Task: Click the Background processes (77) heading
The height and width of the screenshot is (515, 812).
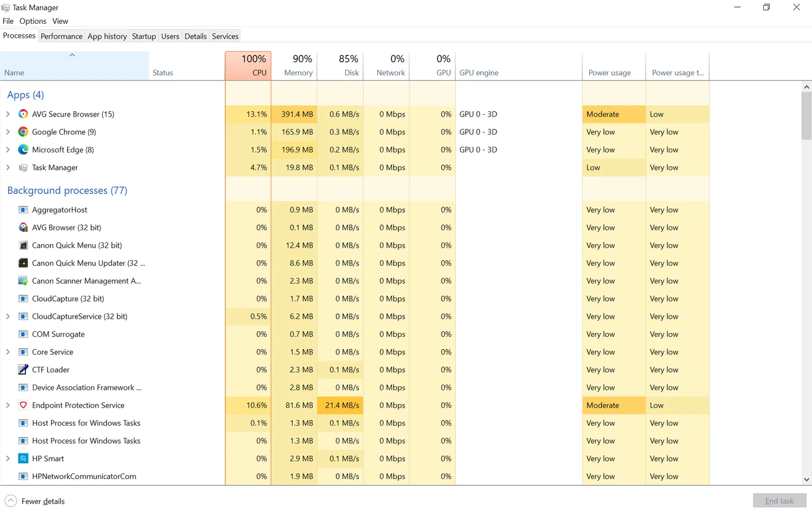Action: tap(67, 190)
